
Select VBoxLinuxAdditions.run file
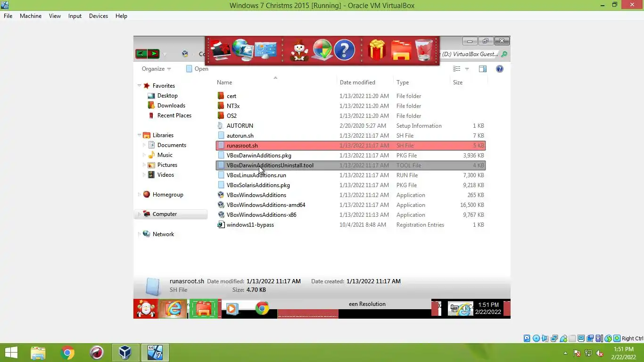(351, 175)
